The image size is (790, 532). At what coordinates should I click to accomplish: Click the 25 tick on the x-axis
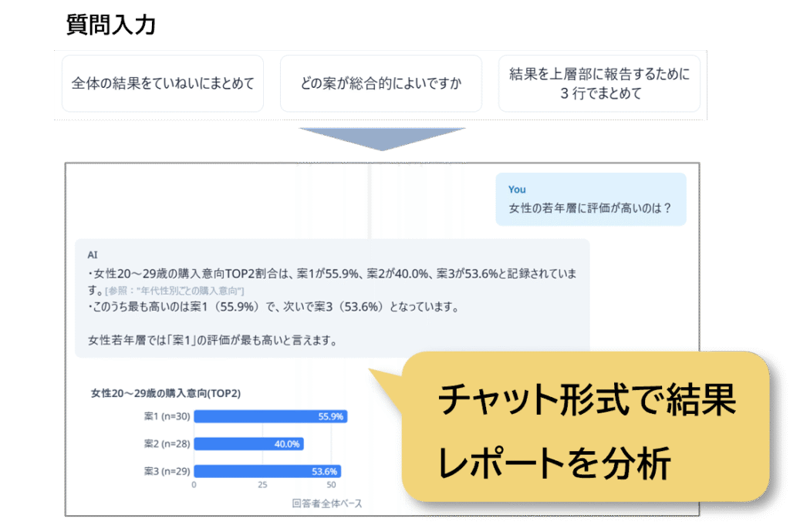point(262,487)
